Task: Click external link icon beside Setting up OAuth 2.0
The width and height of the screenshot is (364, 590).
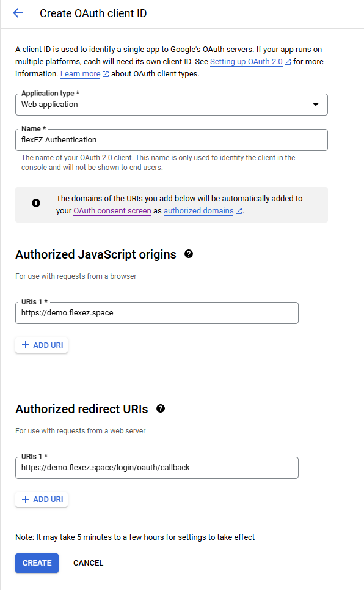Action: click(x=288, y=62)
